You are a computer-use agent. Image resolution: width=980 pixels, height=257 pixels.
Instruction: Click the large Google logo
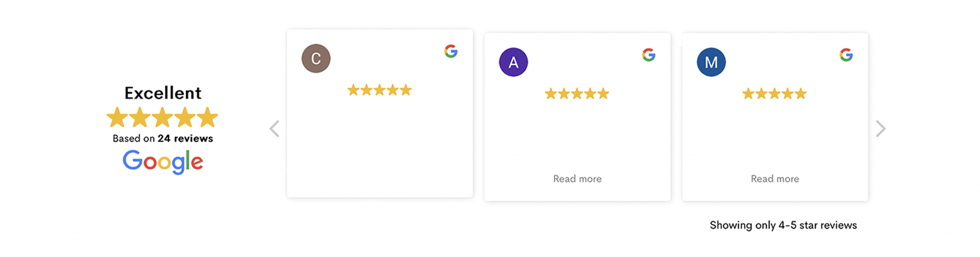163,162
